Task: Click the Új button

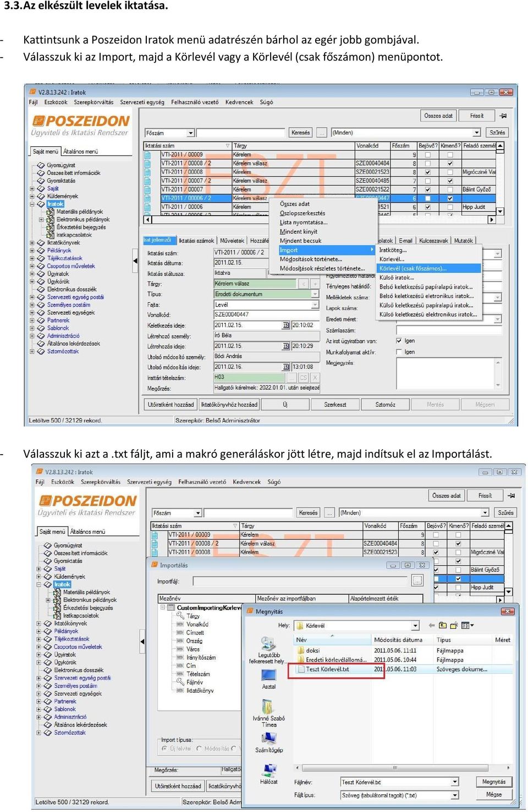Action: [285, 405]
